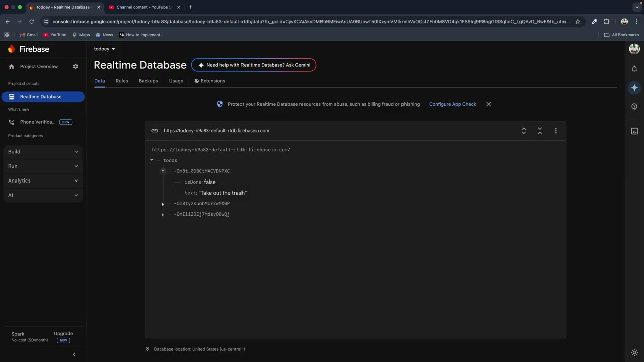
Task: Open the All Bookmarks folder
Action: pyautogui.click(x=621, y=35)
